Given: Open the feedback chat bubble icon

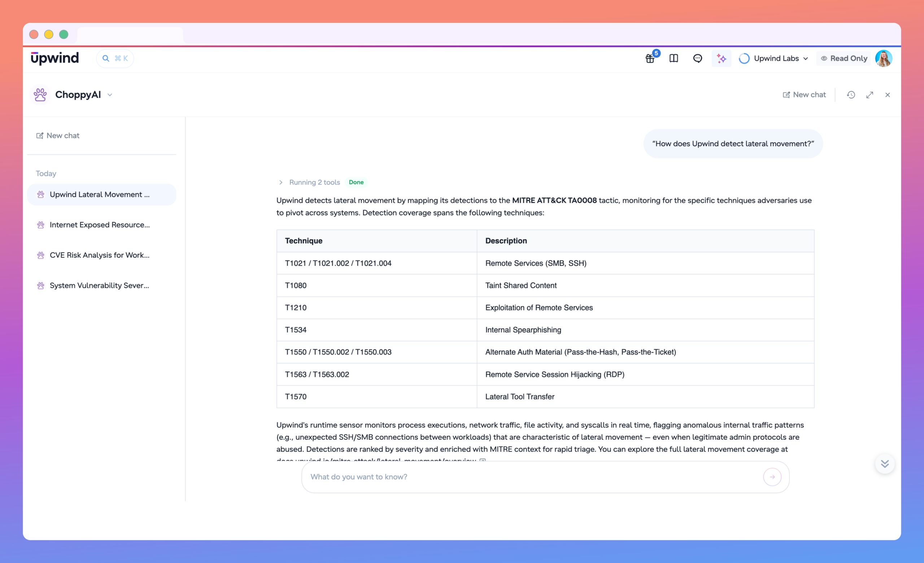Looking at the screenshot, I should [697, 58].
